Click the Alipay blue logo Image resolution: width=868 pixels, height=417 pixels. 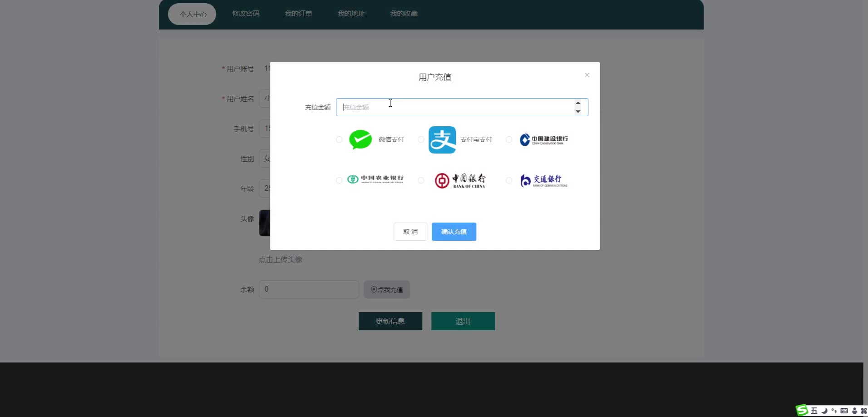442,140
